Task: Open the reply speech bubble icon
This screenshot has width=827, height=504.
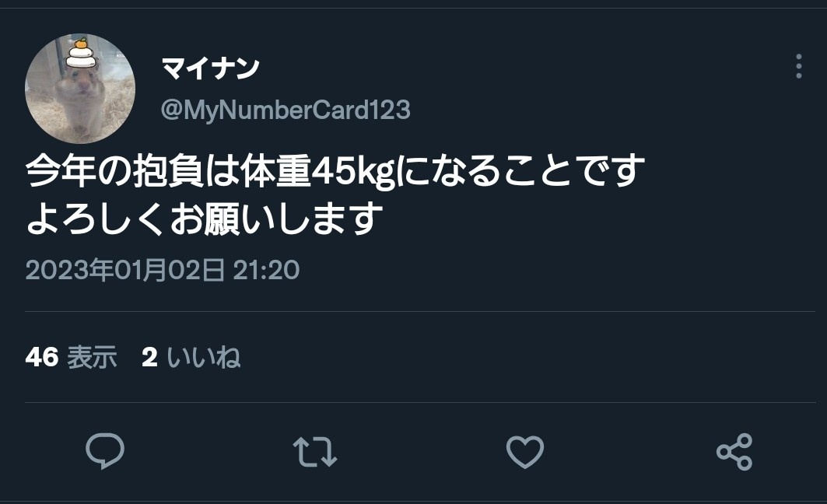Action: pos(105,451)
